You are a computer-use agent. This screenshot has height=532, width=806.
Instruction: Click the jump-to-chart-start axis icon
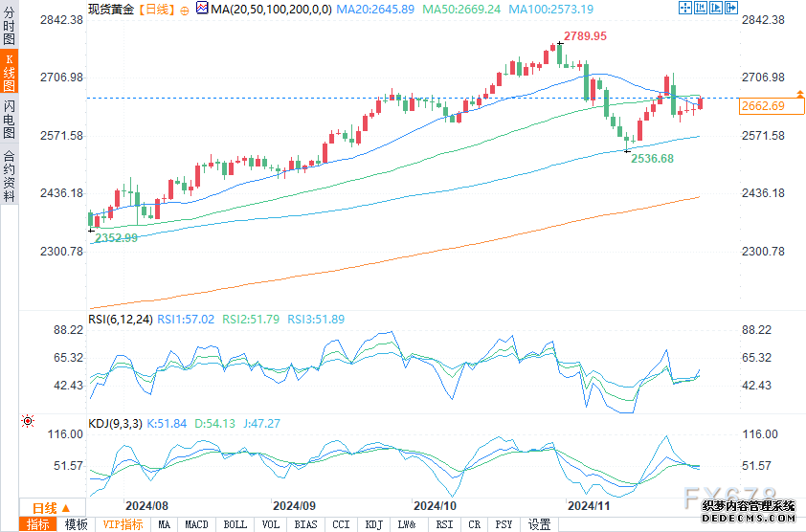pos(700,8)
